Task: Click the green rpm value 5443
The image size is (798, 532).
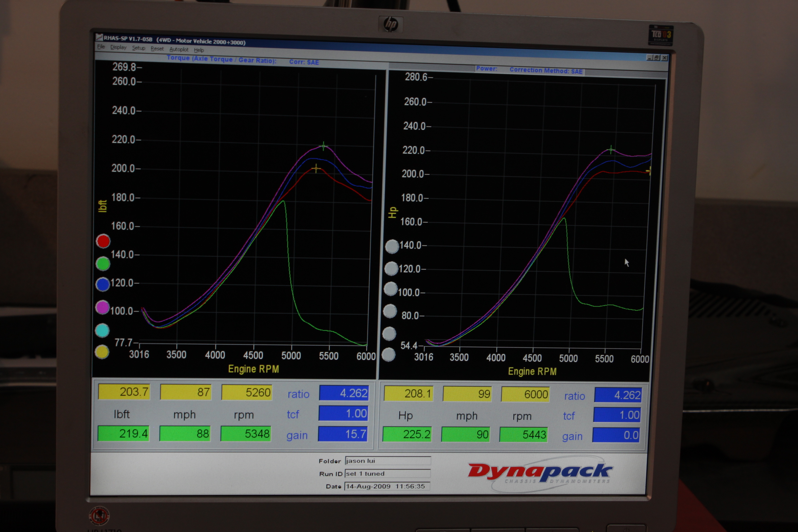Action: pos(524,435)
